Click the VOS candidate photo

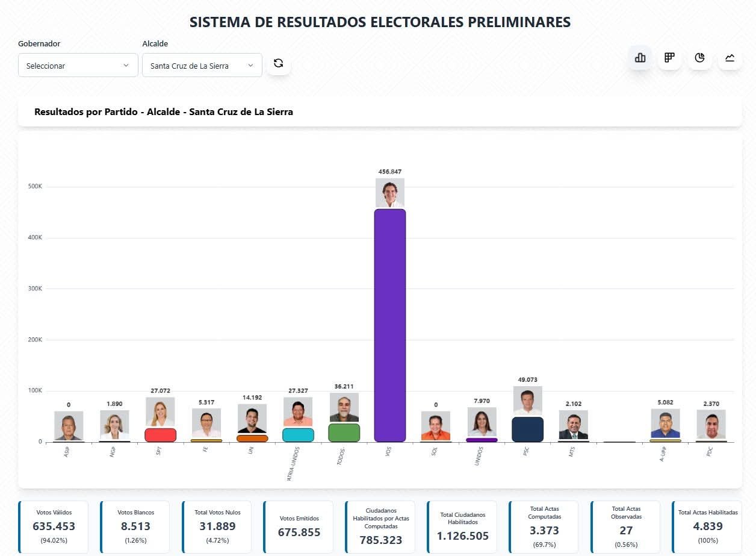point(390,193)
